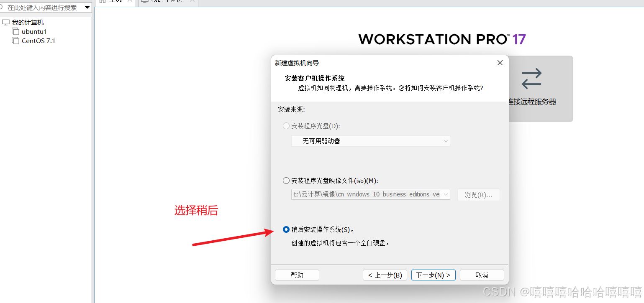Click the 帮助 button
Screen dimensions: 644x303
tap(297, 275)
